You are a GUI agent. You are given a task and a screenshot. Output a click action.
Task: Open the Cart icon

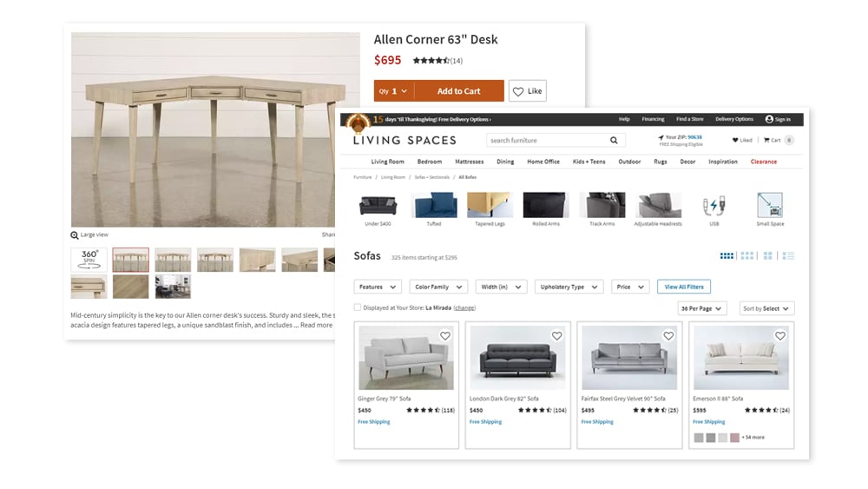[766, 140]
